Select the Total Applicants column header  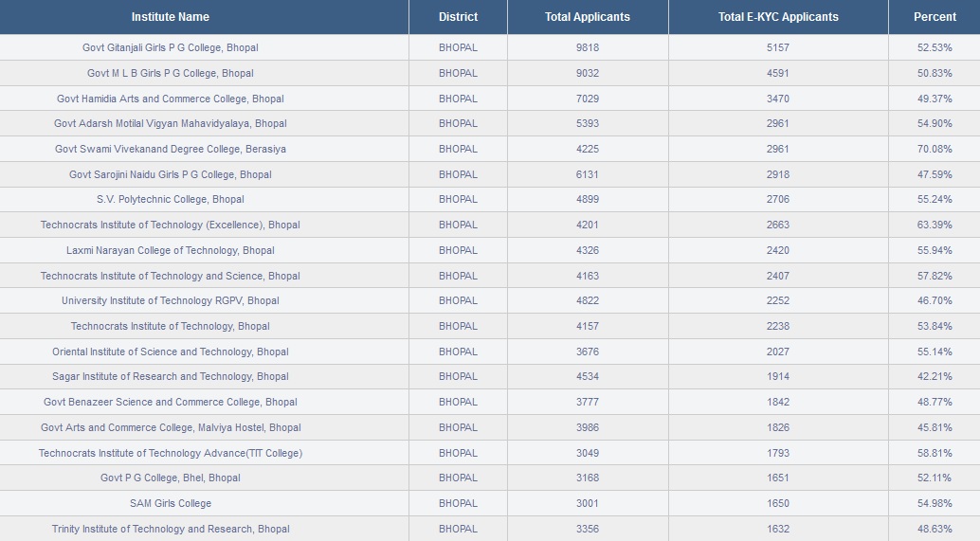click(588, 17)
